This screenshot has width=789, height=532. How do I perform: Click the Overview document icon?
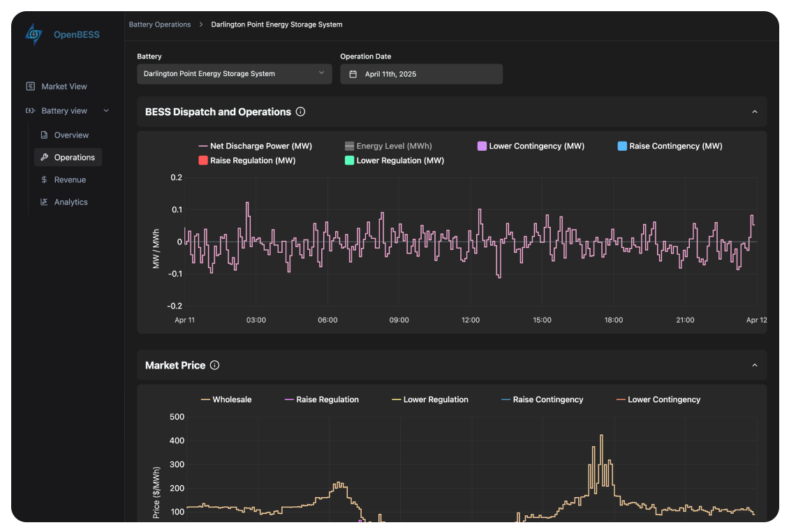tap(44, 135)
